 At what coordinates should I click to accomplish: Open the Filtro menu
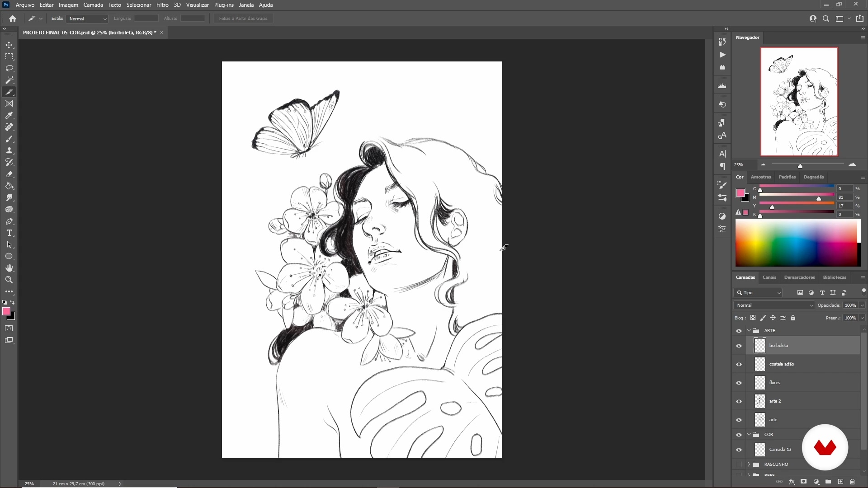pos(162,5)
